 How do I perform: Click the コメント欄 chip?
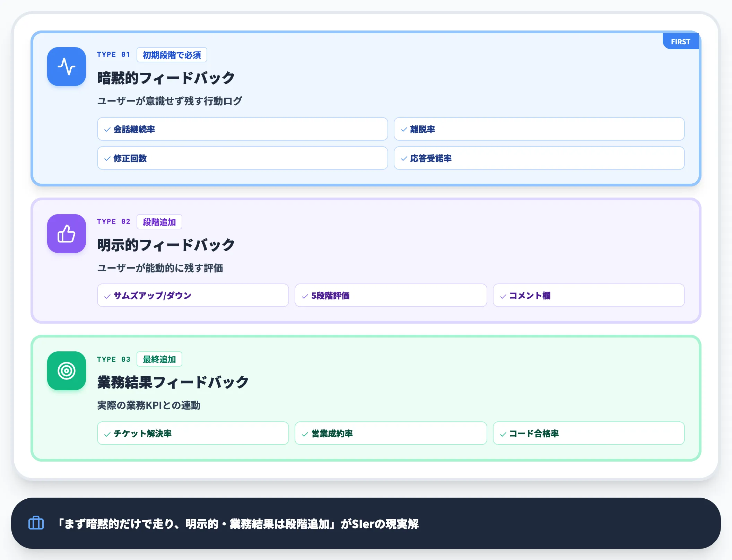point(589,295)
